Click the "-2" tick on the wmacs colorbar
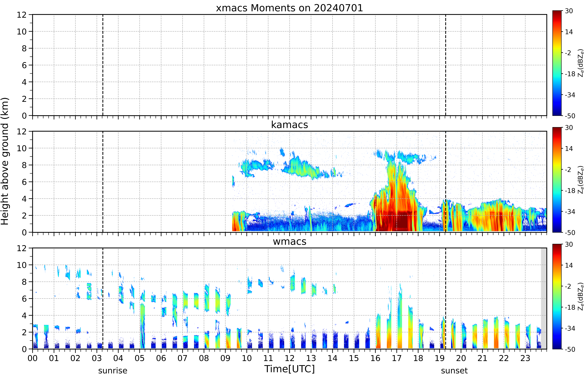 click(x=568, y=286)
